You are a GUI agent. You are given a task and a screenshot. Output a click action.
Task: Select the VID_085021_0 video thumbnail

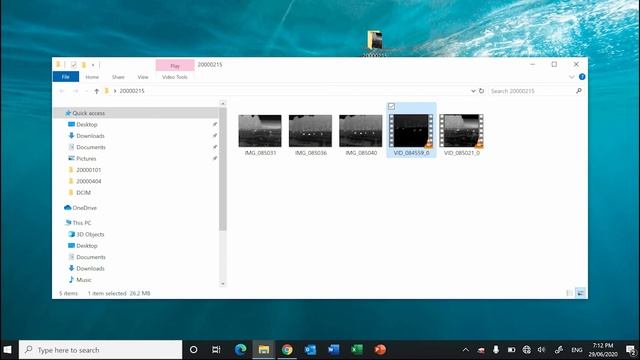point(462,131)
